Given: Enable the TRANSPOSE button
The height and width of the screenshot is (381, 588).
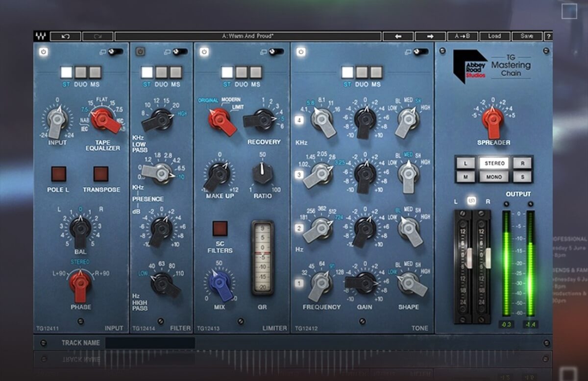Looking at the screenshot, I should [101, 174].
